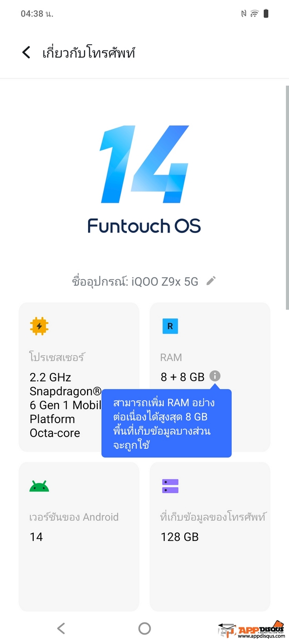Screen dimensions: 289x644
Task: Tap the NFC status bar icon
Action: point(244,14)
